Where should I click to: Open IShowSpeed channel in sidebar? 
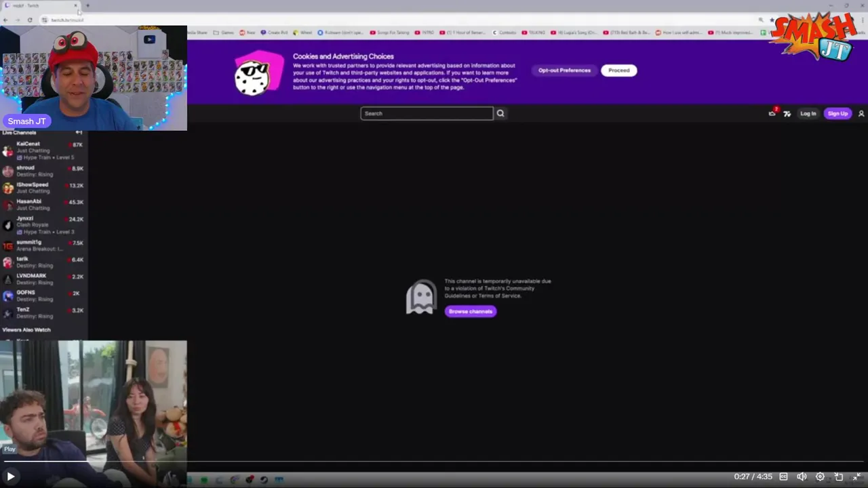coord(44,188)
